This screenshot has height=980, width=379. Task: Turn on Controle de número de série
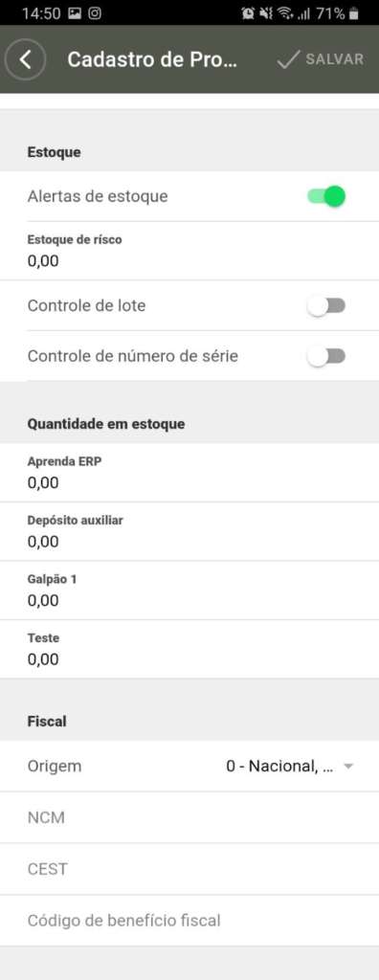(x=326, y=356)
